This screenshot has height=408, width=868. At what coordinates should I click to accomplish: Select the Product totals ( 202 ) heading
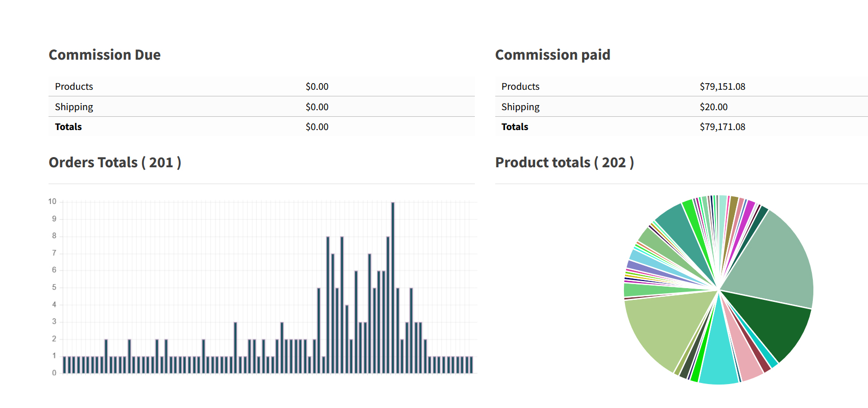(565, 162)
